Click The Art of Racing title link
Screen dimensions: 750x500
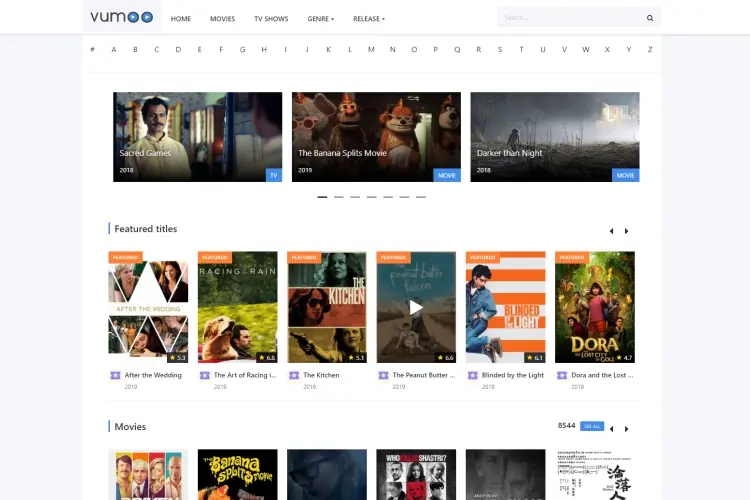click(245, 375)
